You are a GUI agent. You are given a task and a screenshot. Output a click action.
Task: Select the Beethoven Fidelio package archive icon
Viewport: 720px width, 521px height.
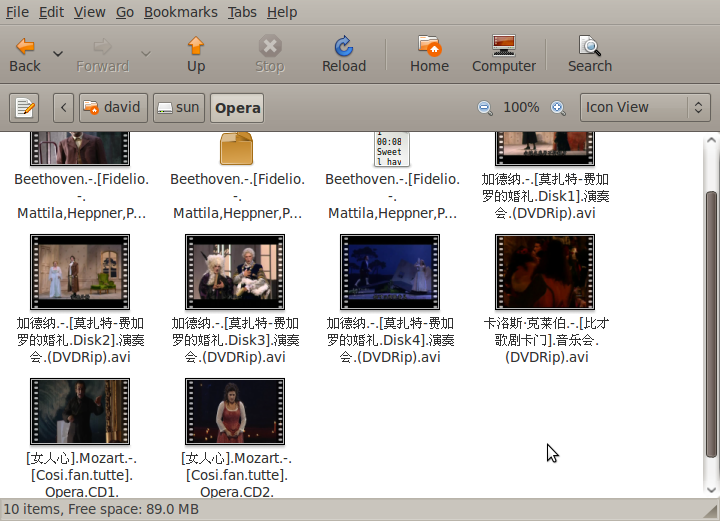click(x=236, y=149)
